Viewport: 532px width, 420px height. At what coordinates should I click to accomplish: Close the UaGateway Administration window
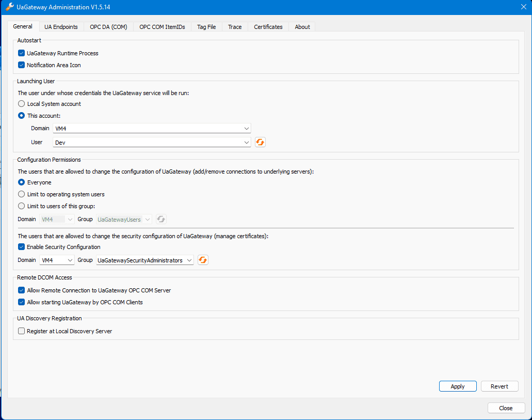[x=524, y=7]
